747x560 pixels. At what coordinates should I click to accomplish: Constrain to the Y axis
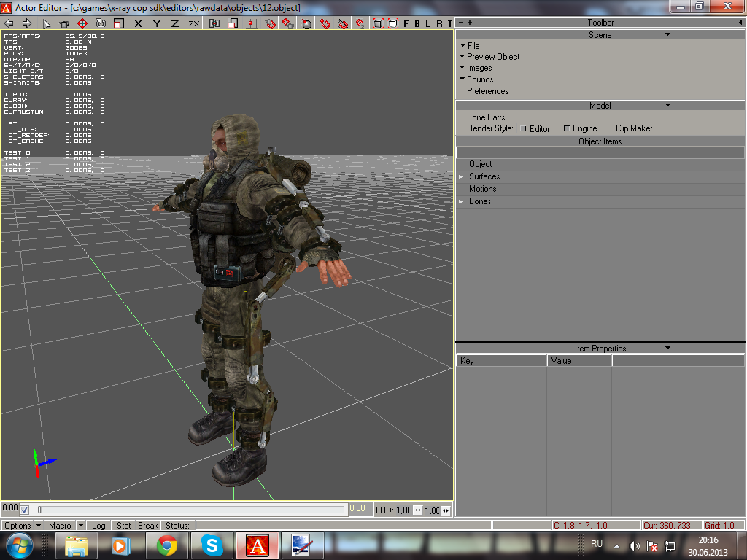click(x=156, y=23)
